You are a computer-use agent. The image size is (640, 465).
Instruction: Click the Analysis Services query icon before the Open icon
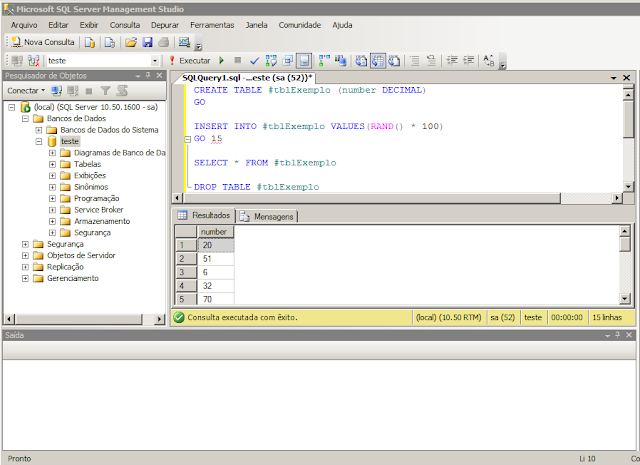[x=110, y=42]
